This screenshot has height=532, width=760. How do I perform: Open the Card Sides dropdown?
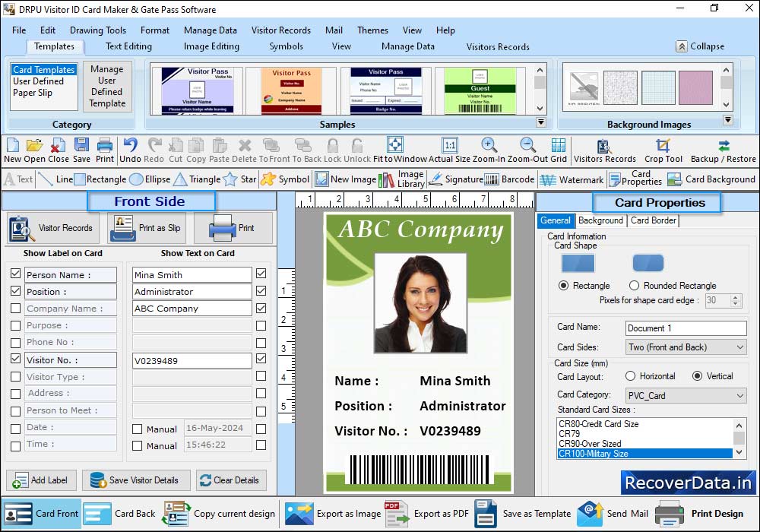point(686,347)
